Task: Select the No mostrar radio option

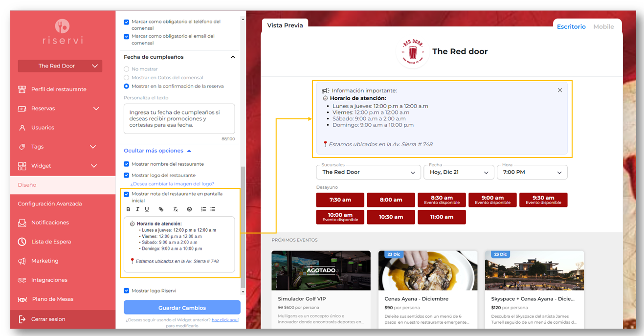Action: click(x=127, y=69)
